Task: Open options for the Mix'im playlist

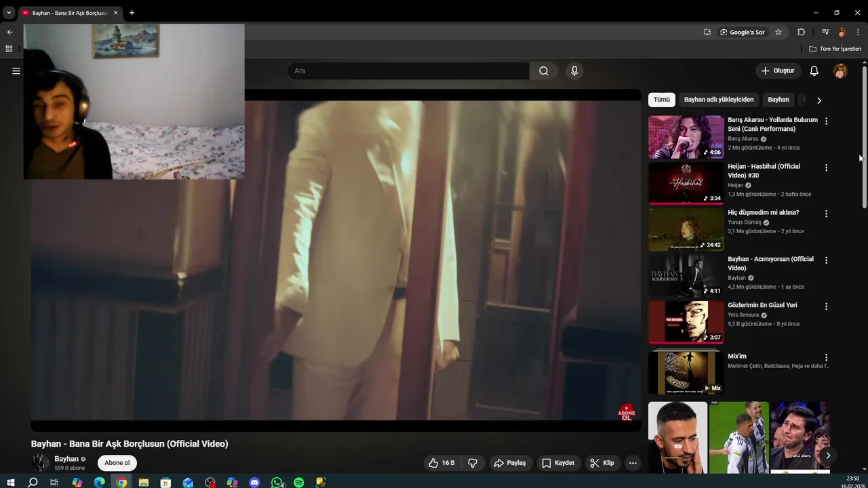Action: 826,357
